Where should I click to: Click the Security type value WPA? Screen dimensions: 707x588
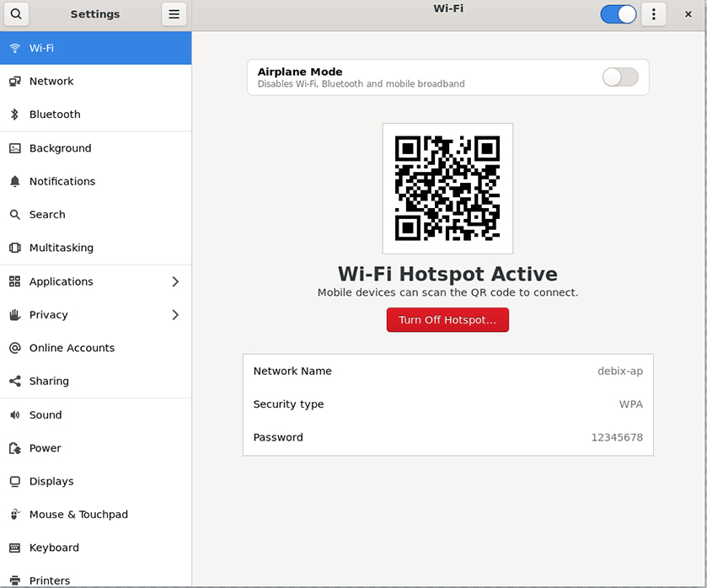point(631,404)
